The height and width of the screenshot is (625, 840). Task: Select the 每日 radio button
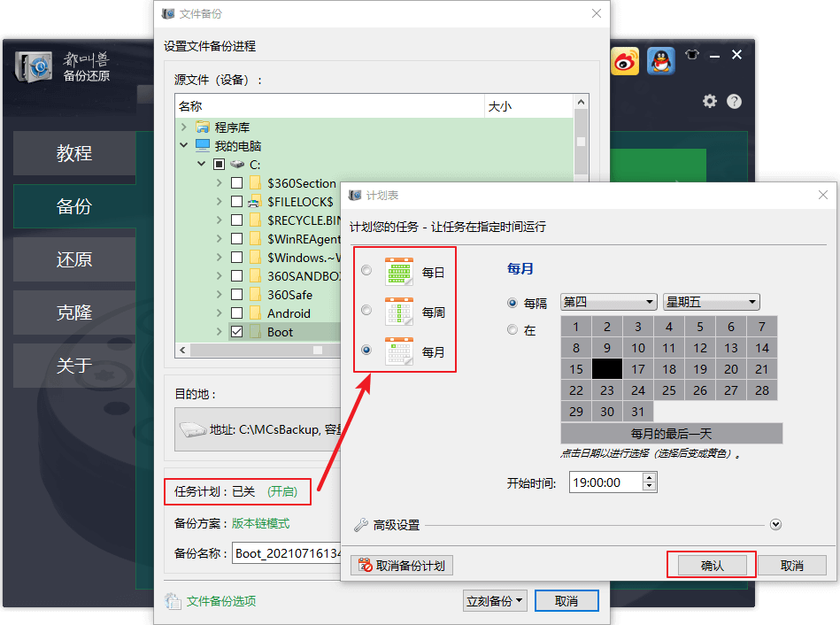tap(366, 271)
